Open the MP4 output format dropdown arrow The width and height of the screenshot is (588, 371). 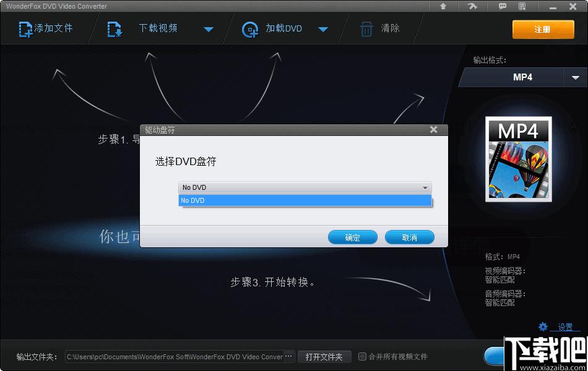tap(575, 77)
